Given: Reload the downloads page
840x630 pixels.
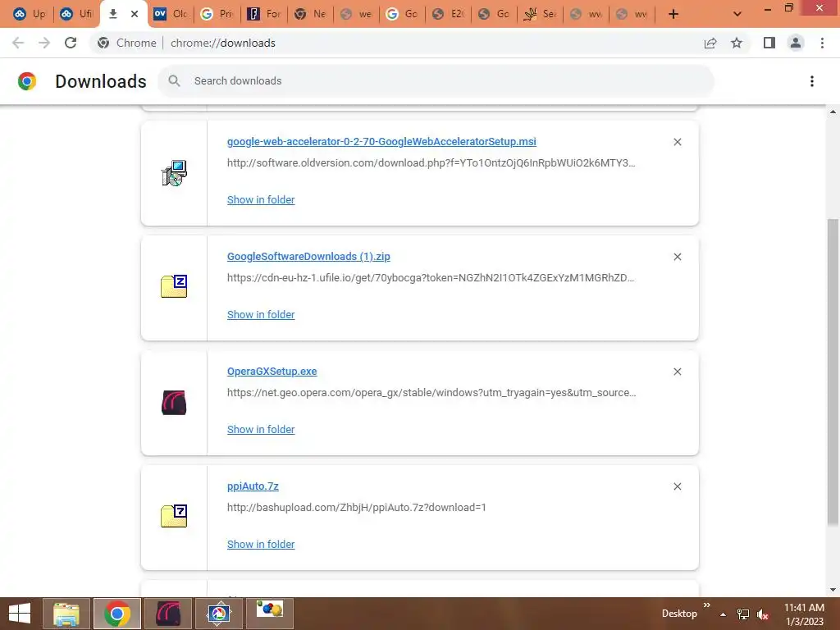Looking at the screenshot, I should tap(71, 43).
